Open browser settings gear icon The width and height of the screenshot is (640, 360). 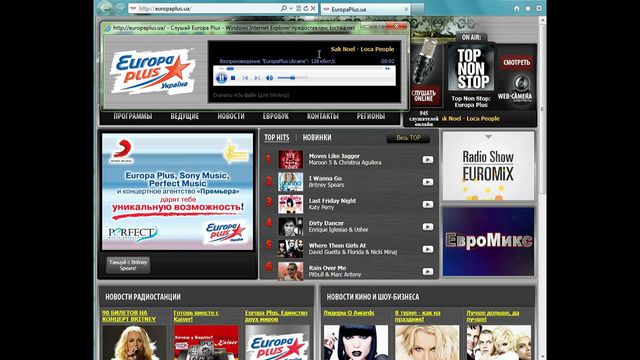(x=539, y=8)
